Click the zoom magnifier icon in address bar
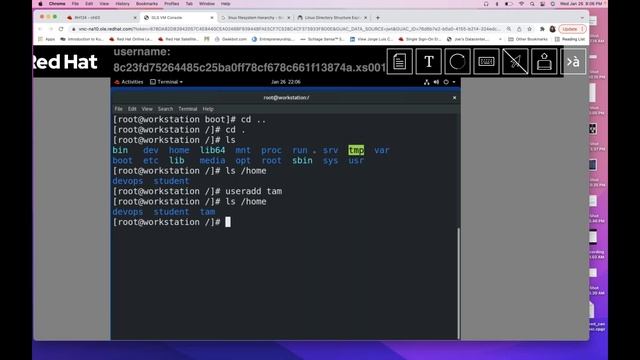This screenshot has width=640, height=360. pos(509,29)
